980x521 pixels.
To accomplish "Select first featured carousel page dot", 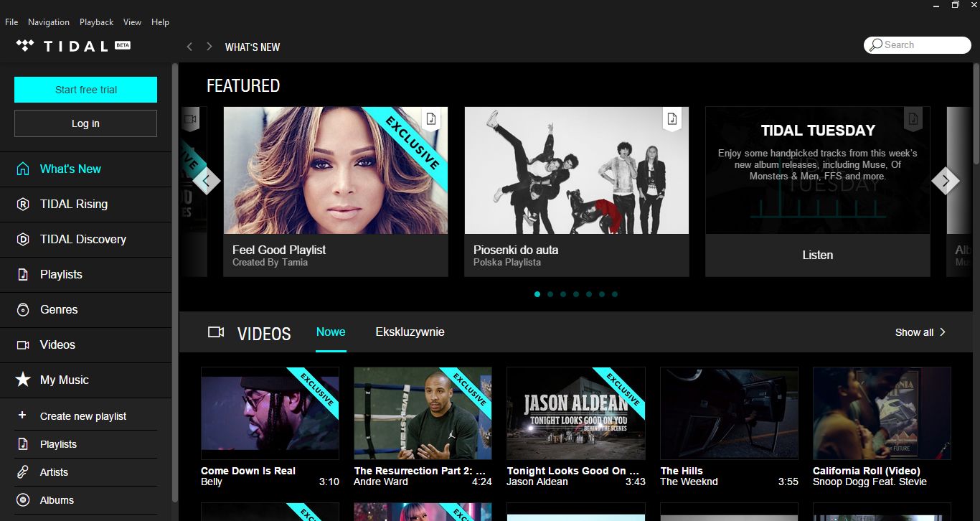I will tap(537, 294).
